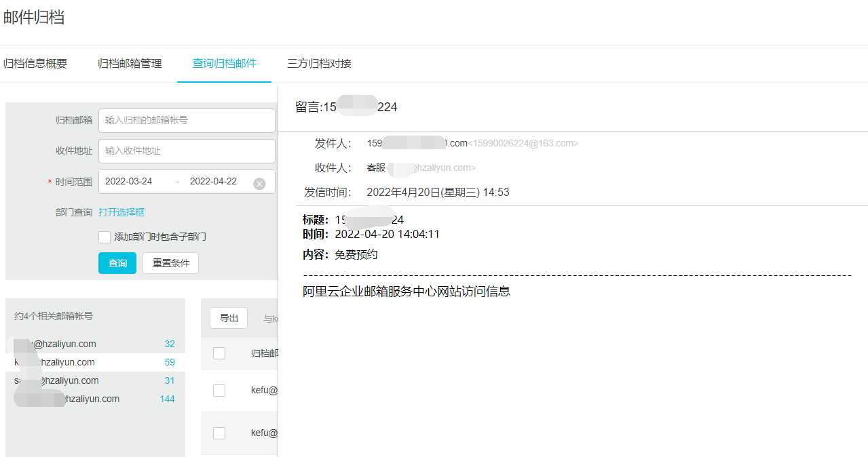Click the sender address ending @163.com

click(x=472, y=144)
